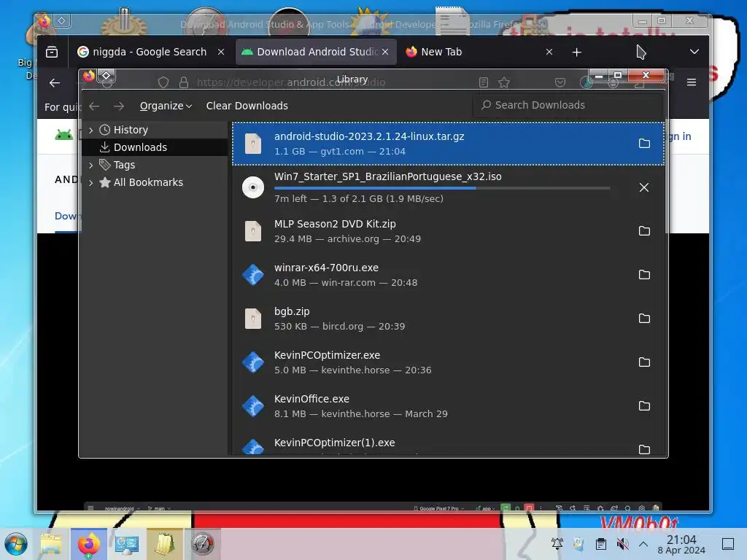747x560 pixels.
Task: Open the clipboard tray icon
Action: coord(601,544)
